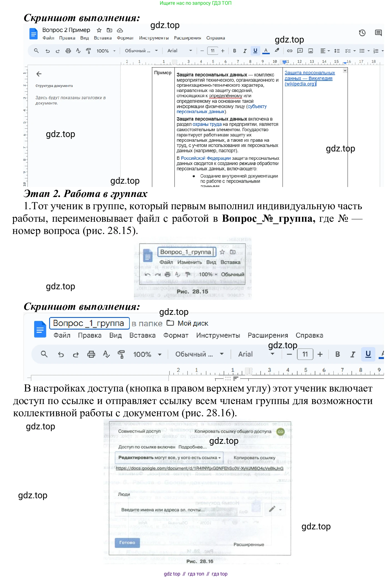The image size is (392, 578).
Task: Open the Обычный style dropdown in Вопрос_1_группа
Action: click(x=199, y=354)
